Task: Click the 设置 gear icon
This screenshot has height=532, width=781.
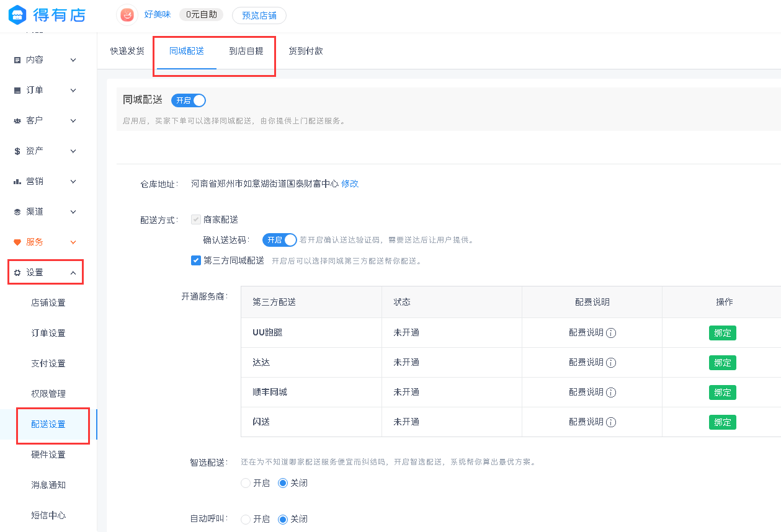Action: (17, 273)
